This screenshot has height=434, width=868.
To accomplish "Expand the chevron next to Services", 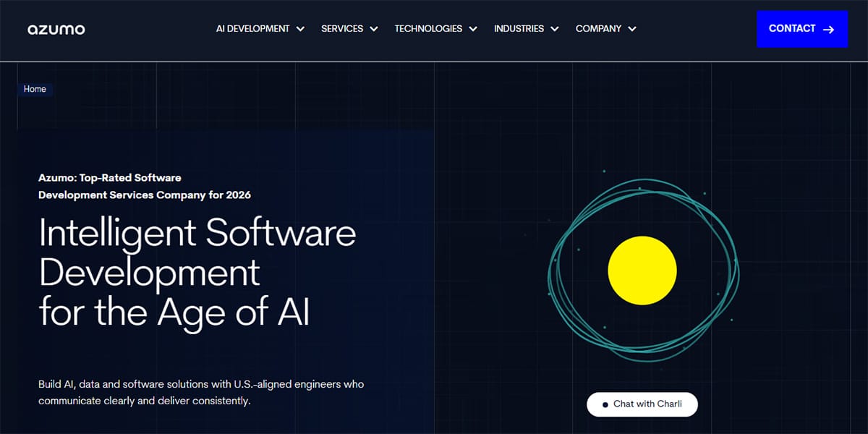I will [x=374, y=29].
